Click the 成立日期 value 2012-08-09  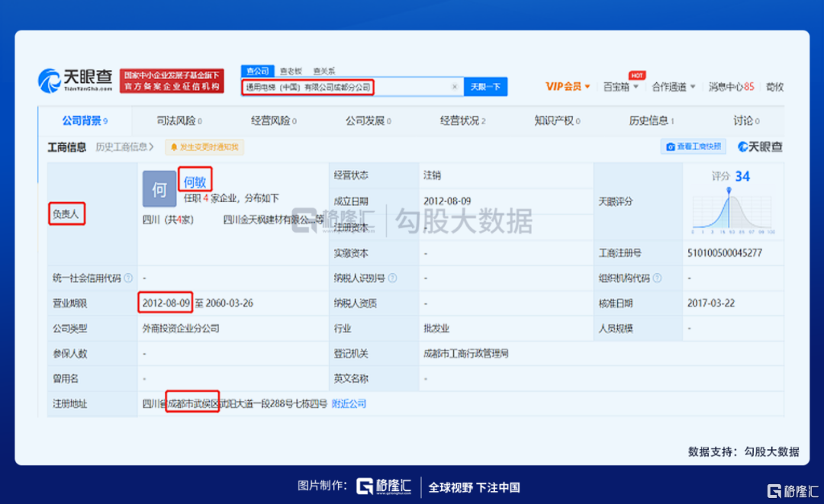point(447,201)
